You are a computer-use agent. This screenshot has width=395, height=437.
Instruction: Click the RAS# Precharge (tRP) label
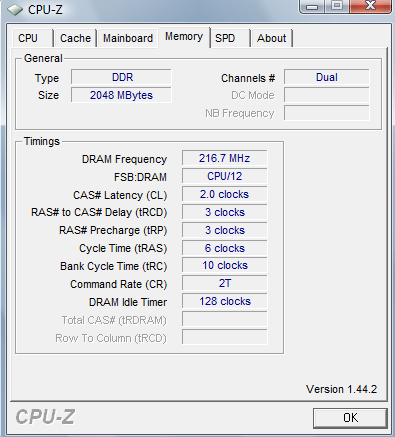tap(113, 231)
